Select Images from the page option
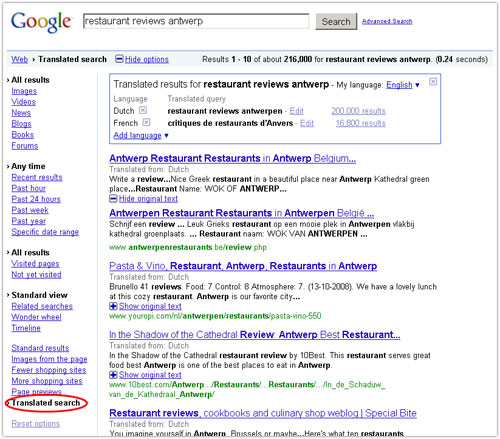 coord(49,359)
